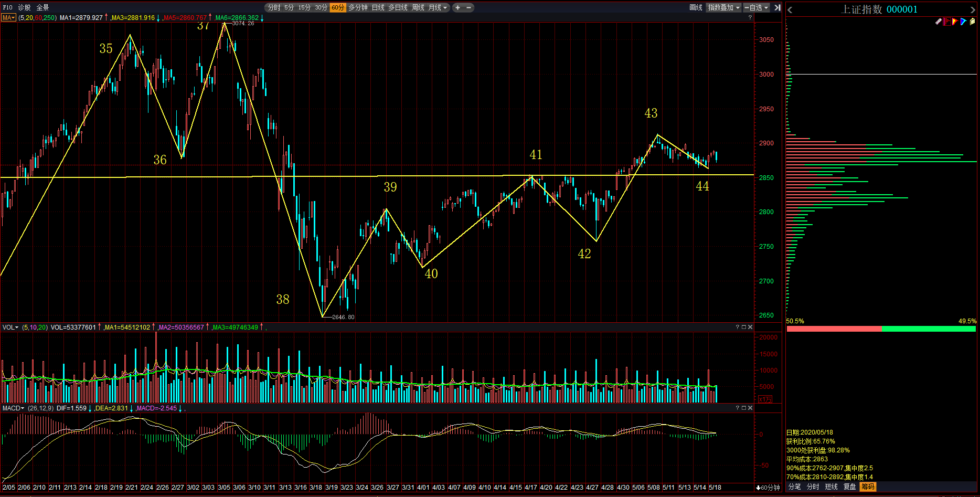Collapse the right side panel arrow icon
Screen dimensions: 980x497
[x=777, y=7]
